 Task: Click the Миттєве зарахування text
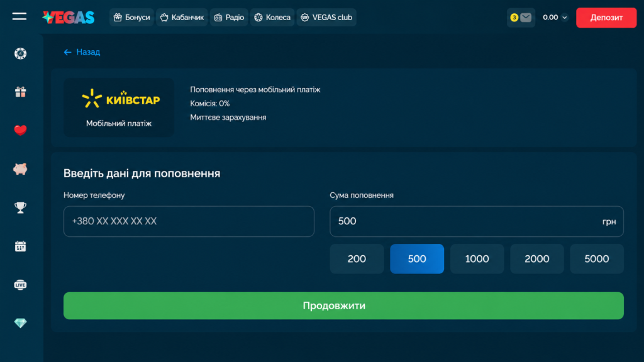(228, 118)
